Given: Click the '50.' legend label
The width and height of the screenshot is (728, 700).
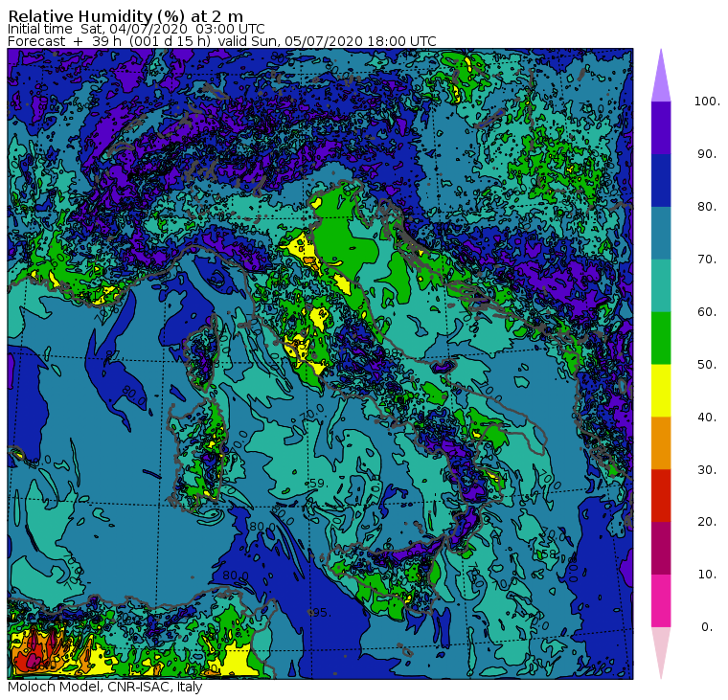Looking at the screenshot, I should (707, 364).
